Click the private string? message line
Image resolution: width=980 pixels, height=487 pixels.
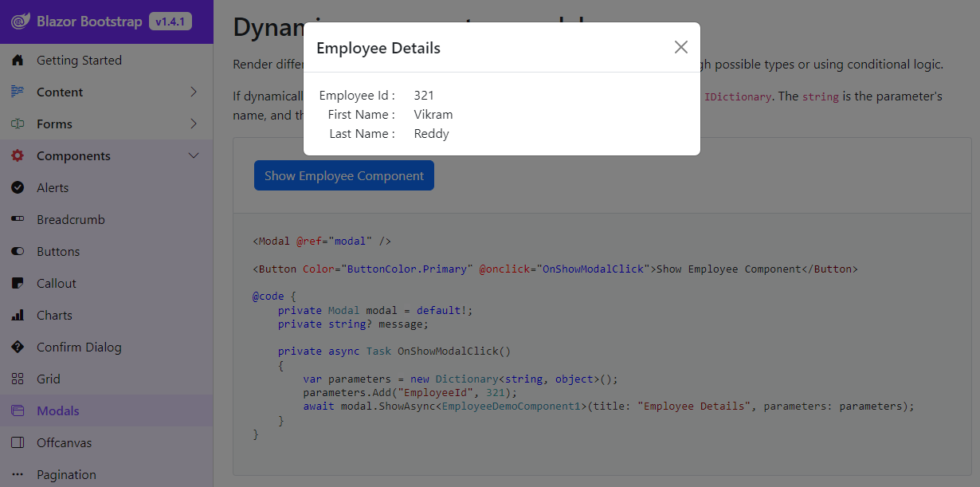tap(353, 324)
